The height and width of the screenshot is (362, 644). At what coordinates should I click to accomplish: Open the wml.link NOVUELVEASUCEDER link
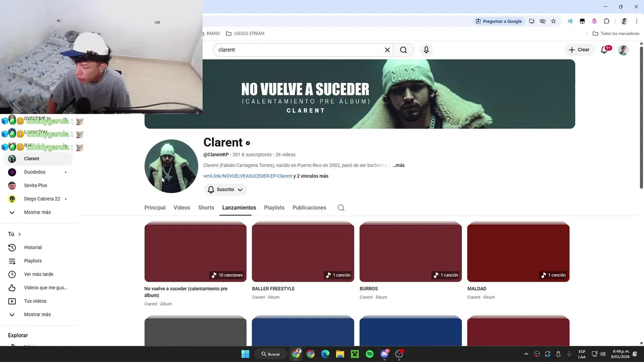coord(248,176)
